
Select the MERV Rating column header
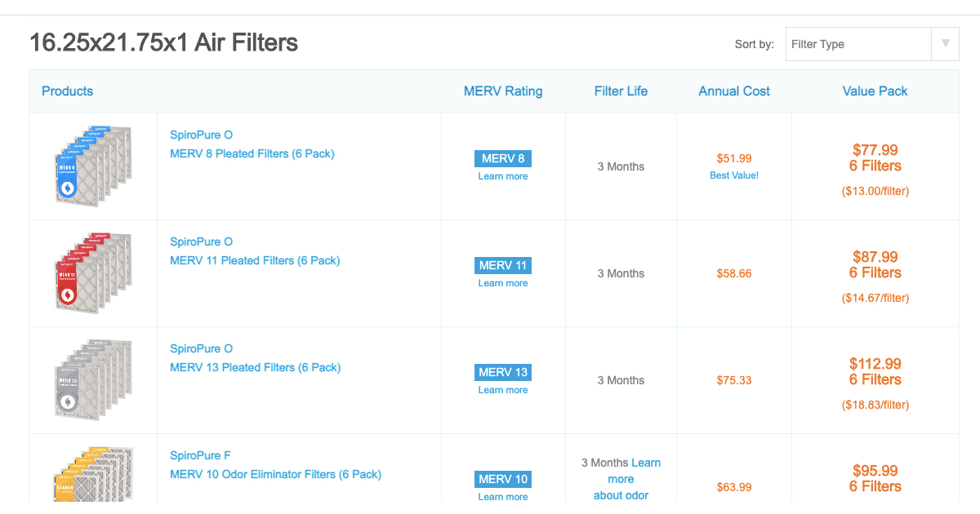point(502,91)
